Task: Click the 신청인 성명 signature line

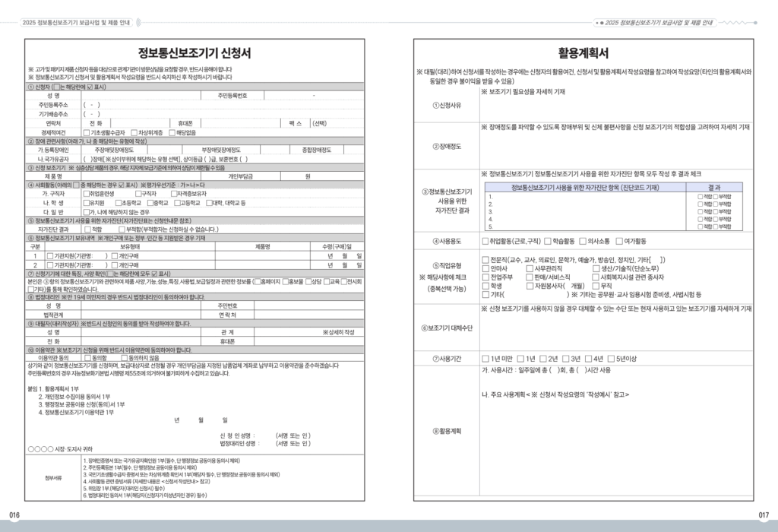Action: [265, 435]
